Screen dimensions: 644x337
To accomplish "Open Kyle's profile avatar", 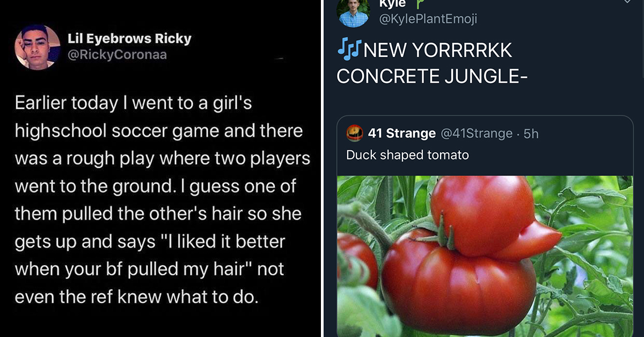I will [x=354, y=11].
